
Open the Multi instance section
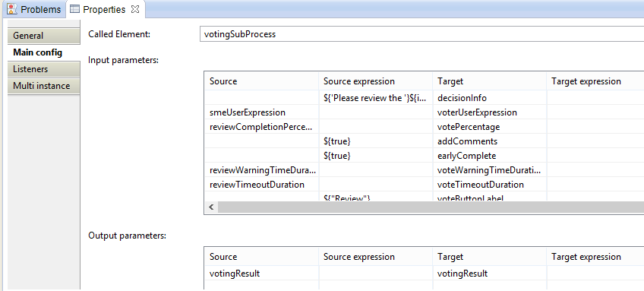coord(44,86)
